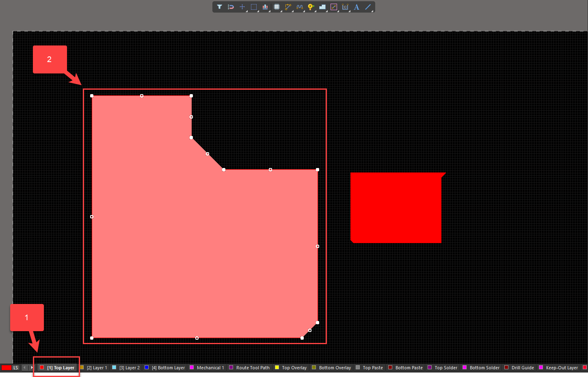
Task: Toggle snapping with the magnet icon
Action: 231,7
